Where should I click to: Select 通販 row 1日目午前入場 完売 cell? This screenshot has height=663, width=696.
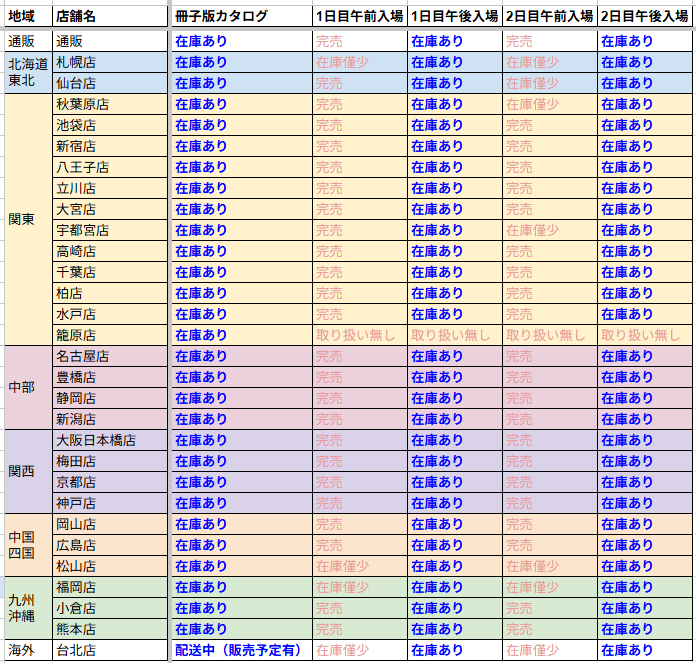click(x=360, y=41)
